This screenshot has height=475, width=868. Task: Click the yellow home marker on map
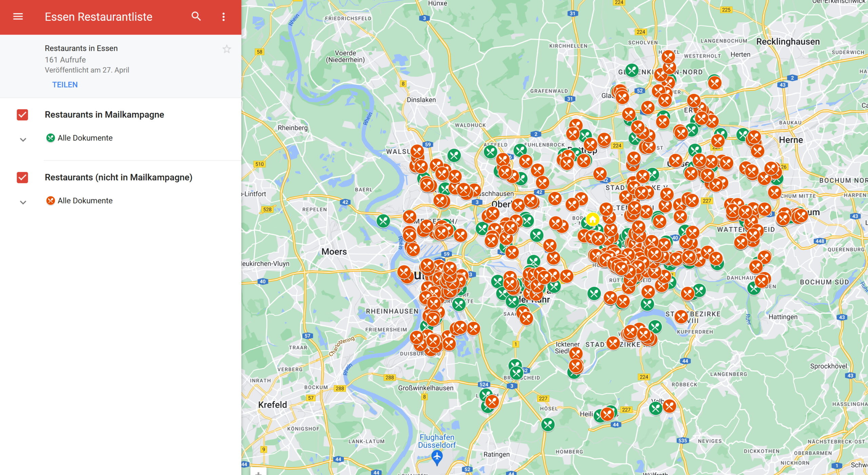(592, 219)
